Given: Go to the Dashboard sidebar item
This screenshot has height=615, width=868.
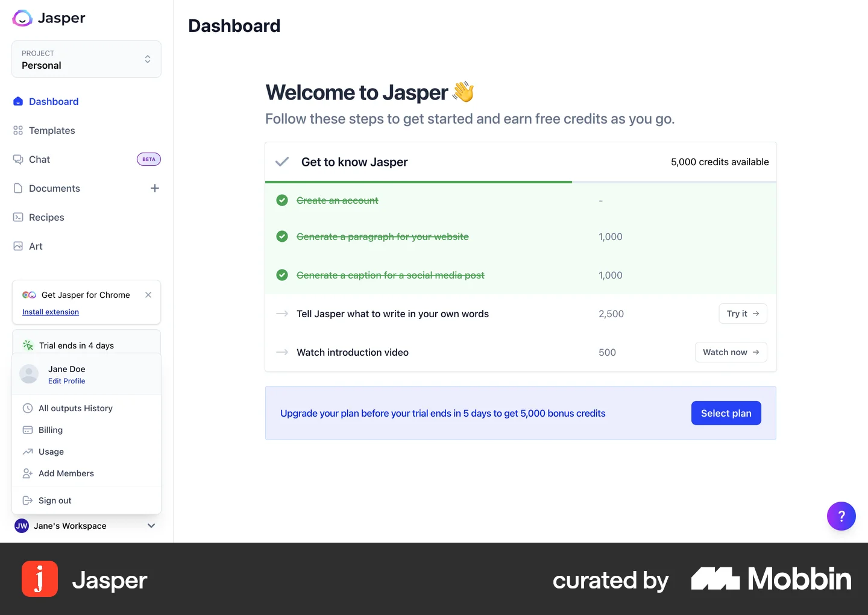Looking at the screenshot, I should coord(54,101).
